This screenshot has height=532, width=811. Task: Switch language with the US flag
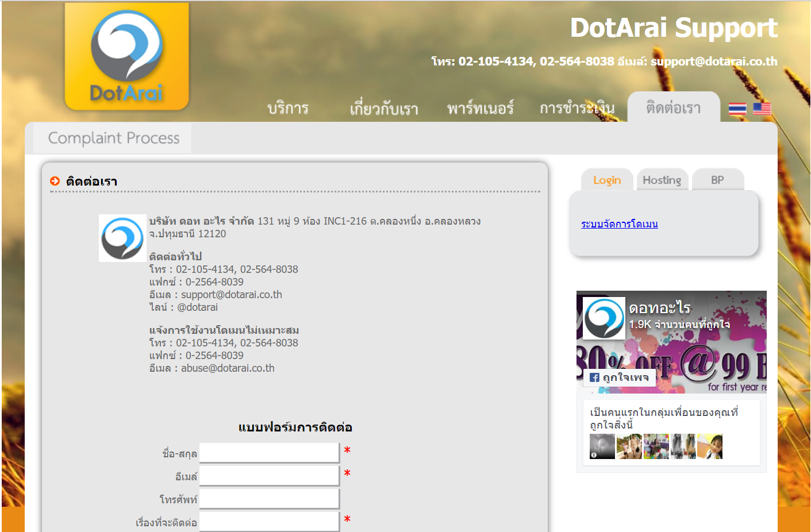762,109
